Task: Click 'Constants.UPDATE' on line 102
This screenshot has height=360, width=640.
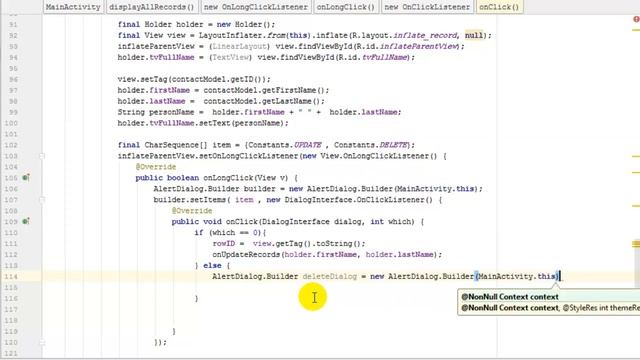Action: 285,145
